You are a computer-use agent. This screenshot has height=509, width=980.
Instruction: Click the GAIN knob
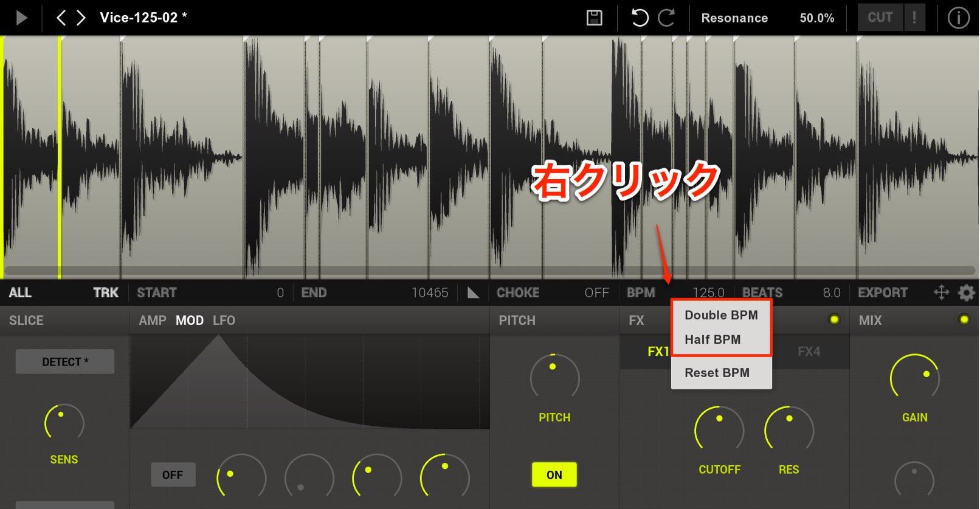914,378
